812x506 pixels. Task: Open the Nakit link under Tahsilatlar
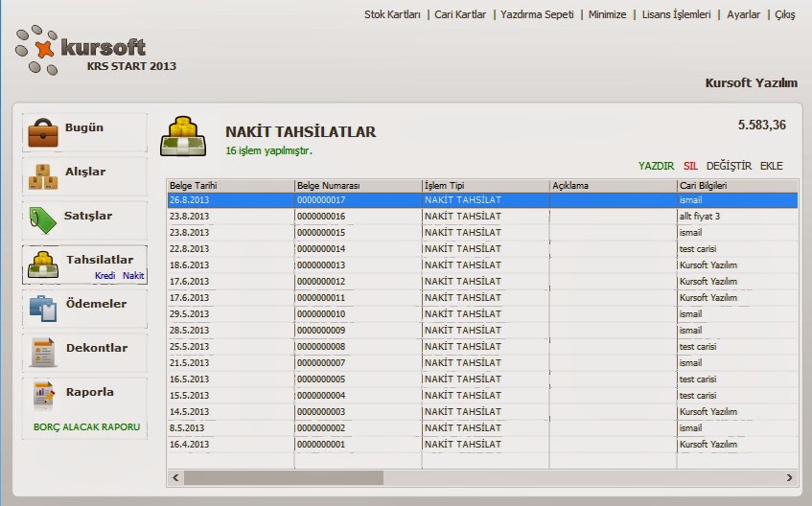click(133, 276)
